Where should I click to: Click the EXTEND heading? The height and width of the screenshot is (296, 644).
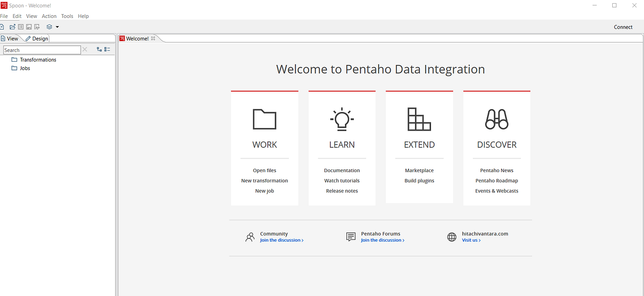pos(419,145)
